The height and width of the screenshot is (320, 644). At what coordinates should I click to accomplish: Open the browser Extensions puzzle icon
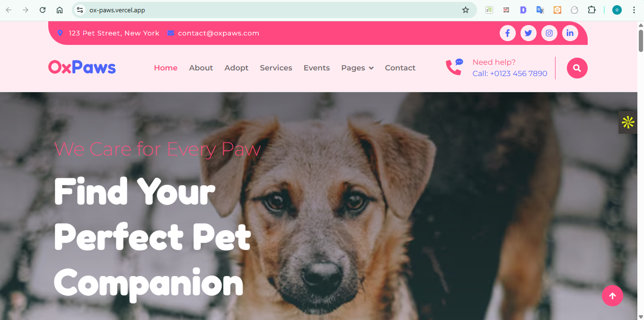(x=591, y=10)
